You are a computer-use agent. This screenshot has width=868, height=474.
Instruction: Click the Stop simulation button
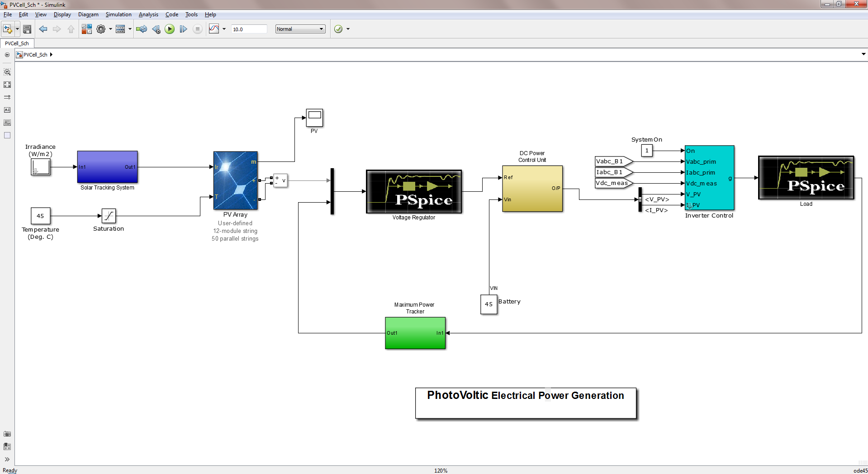pyautogui.click(x=197, y=29)
